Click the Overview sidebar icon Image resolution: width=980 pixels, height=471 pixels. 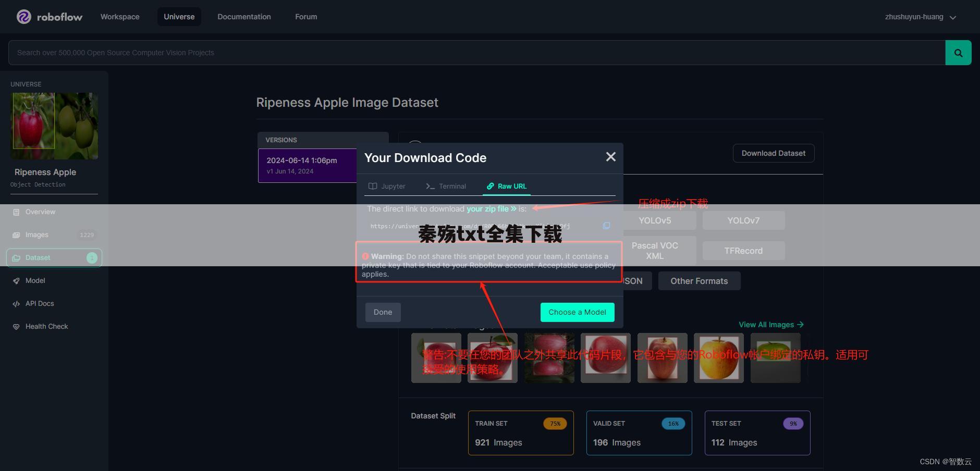(16, 212)
